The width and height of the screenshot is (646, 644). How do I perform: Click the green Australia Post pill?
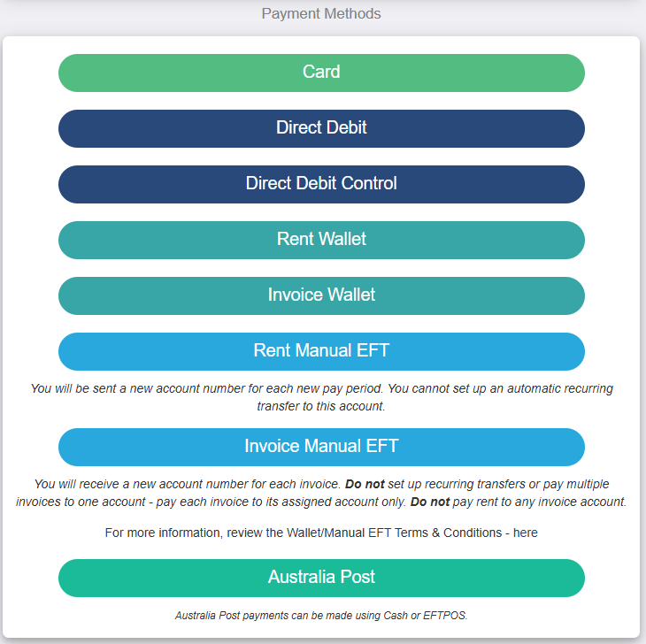pos(321,578)
